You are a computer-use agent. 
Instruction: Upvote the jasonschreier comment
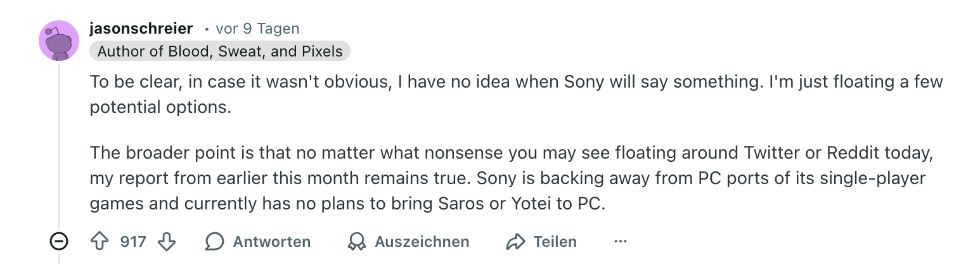(100, 242)
